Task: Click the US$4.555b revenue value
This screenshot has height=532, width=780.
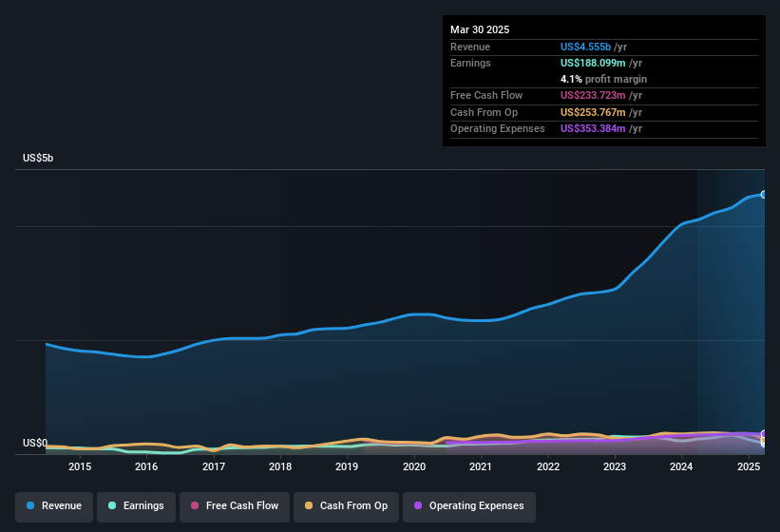Action: [x=585, y=47]
